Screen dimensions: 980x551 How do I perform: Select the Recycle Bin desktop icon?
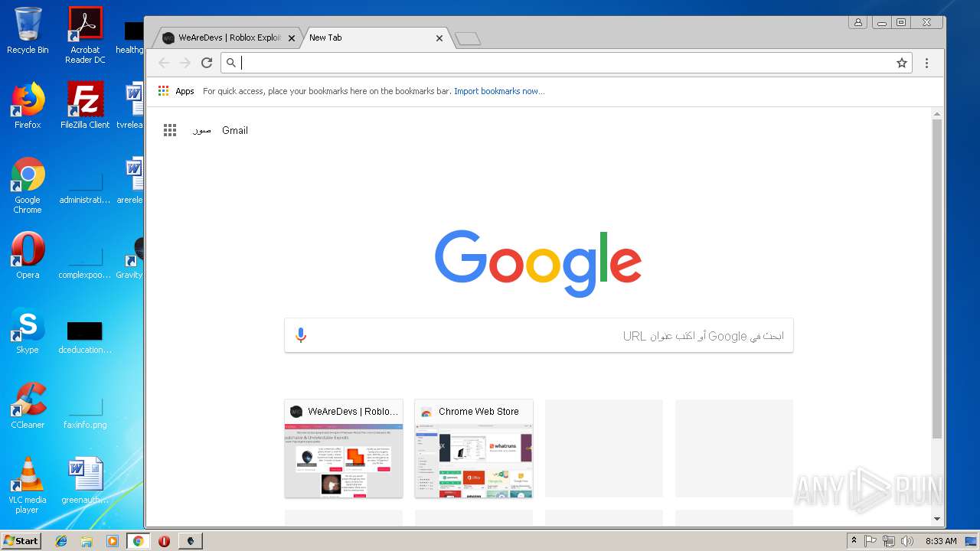click(28, 31)
